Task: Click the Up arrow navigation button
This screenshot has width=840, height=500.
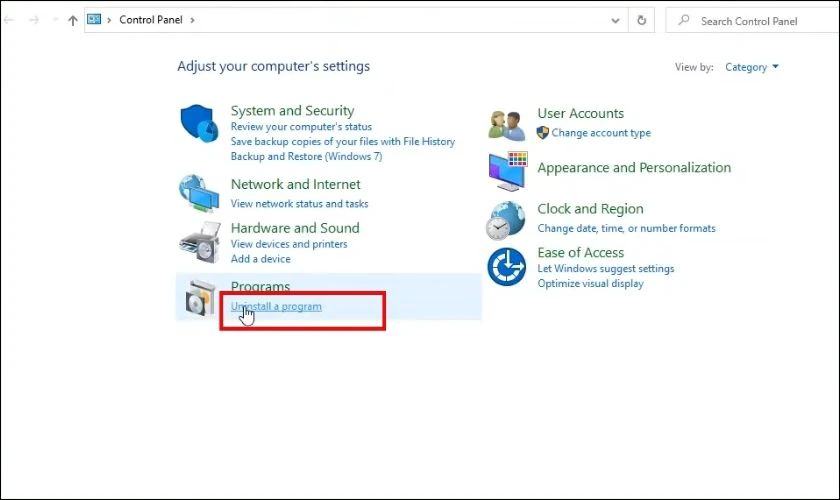Action: (x=73, y=20)
